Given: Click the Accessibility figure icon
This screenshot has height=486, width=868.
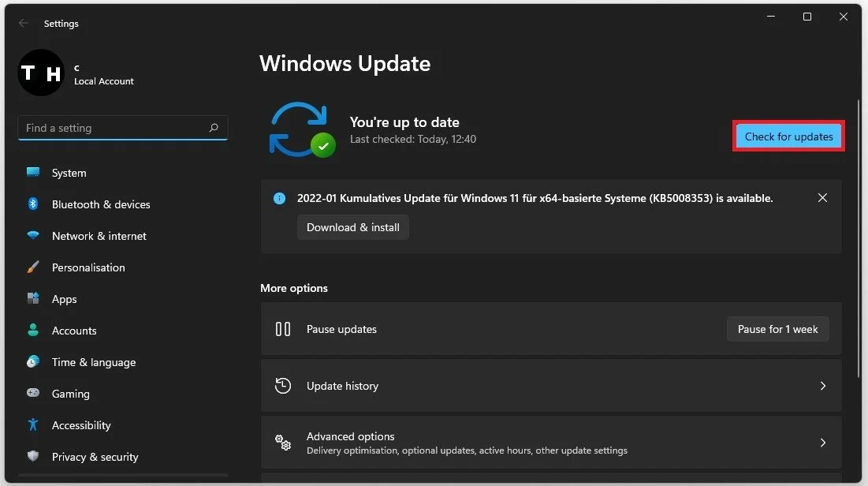Looking at the screenshot, I should 33,425.
